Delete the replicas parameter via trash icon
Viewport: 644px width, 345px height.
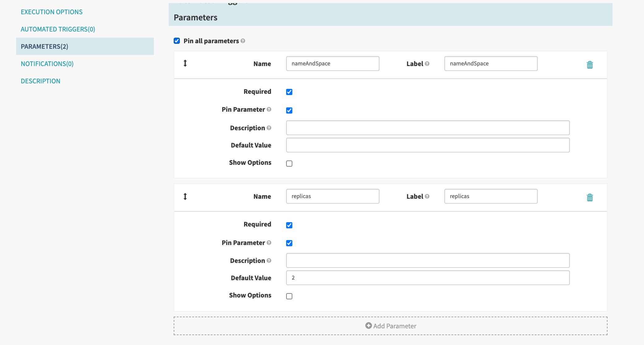point(590,197)
